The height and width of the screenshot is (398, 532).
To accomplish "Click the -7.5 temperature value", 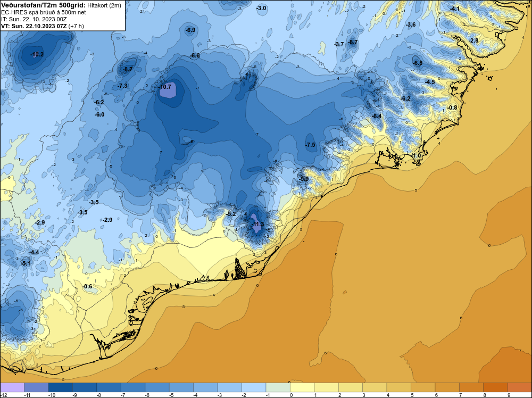I will pyautogui.click(x=310, y=145).
